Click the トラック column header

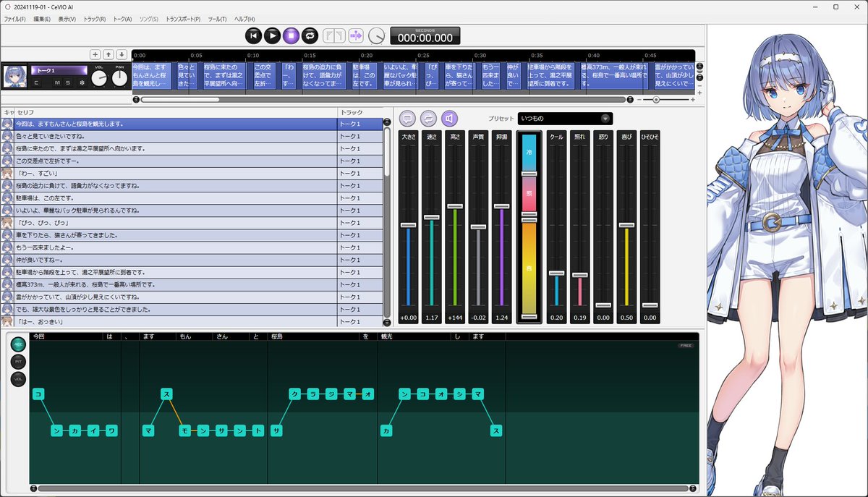tap(359, 113)
